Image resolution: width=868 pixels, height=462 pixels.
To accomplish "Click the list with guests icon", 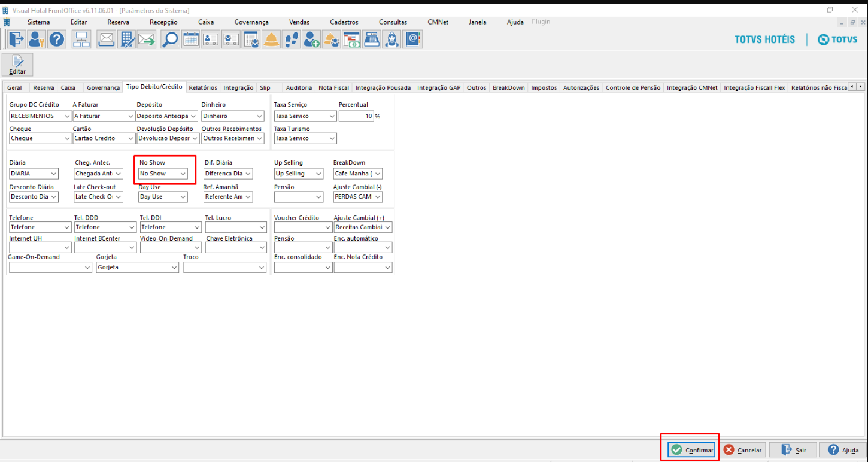I will (x=251, y=39).
